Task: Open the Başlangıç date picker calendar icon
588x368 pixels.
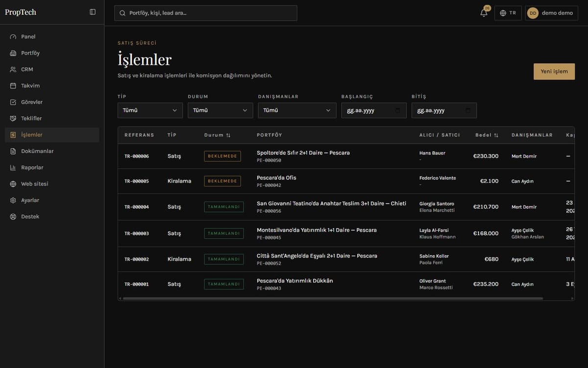Action: coord(397,110)
